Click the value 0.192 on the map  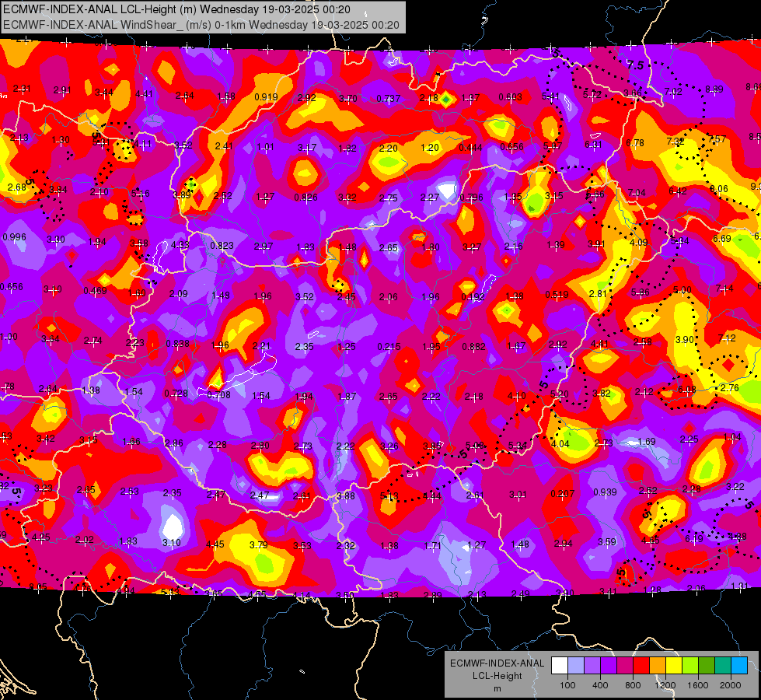click(473, 297)
